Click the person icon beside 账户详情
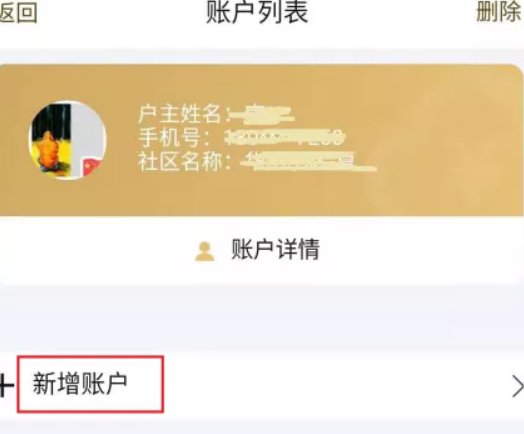The image size is (524, 434). point(205,251)
